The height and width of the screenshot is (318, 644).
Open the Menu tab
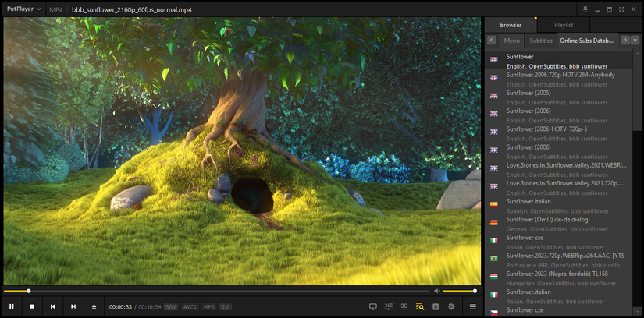coord(512,41)
